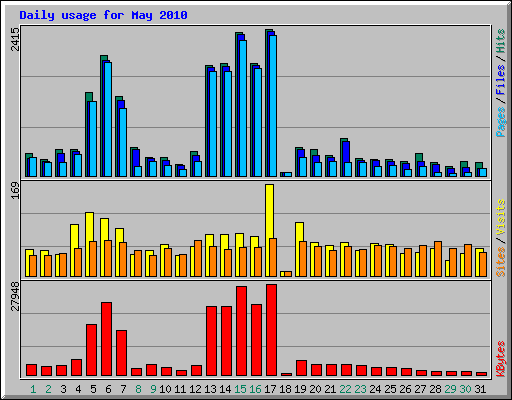Image resolution: width=512 pixels, height=400 pixels.
Task: Click day 3 on the x-axis
Action: coord(63,389)
